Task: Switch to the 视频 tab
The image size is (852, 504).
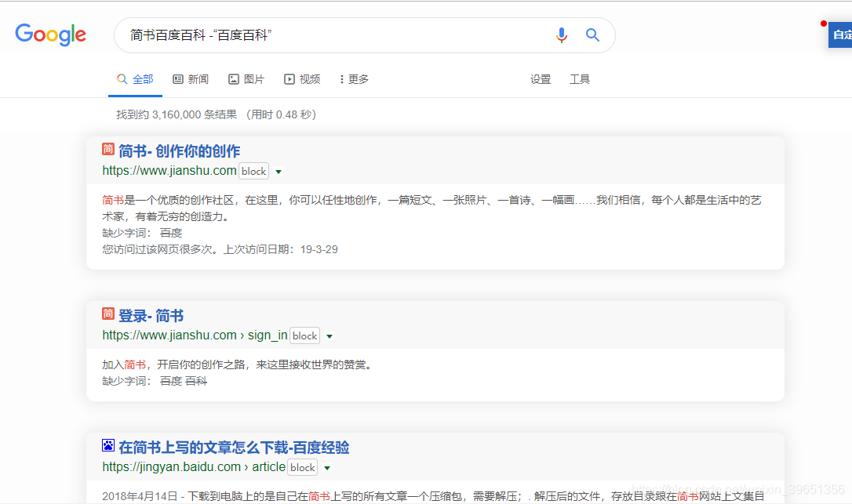Action: point(302,79)
